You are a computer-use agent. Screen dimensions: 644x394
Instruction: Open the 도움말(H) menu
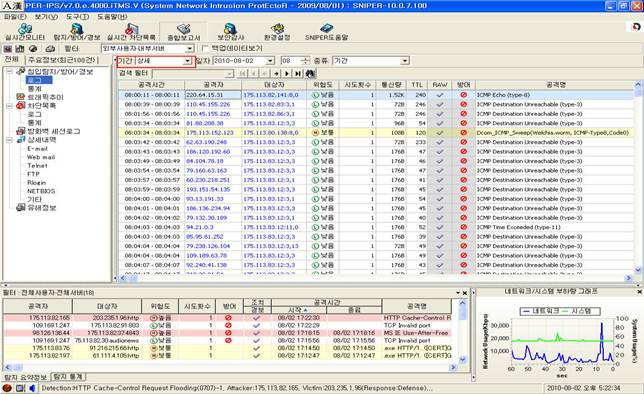112,17
